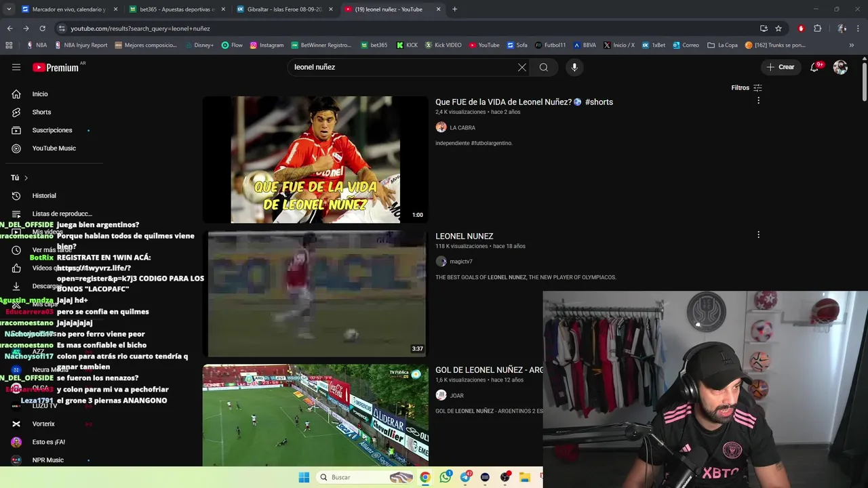Open the LEONEL NUNEZ video title
The height and width of the screenshot is (488, 868).
(x=465, y=236)
